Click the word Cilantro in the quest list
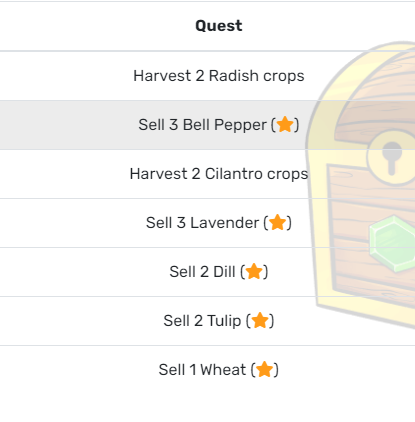Image resolution: width=415 pixels, height=422 pixels. pos(234,174)
